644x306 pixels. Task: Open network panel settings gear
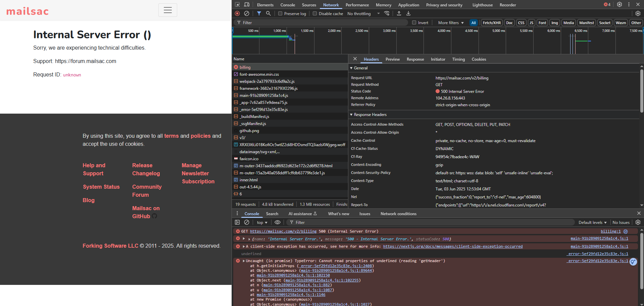pyautogui.click(x=638, y=13)
